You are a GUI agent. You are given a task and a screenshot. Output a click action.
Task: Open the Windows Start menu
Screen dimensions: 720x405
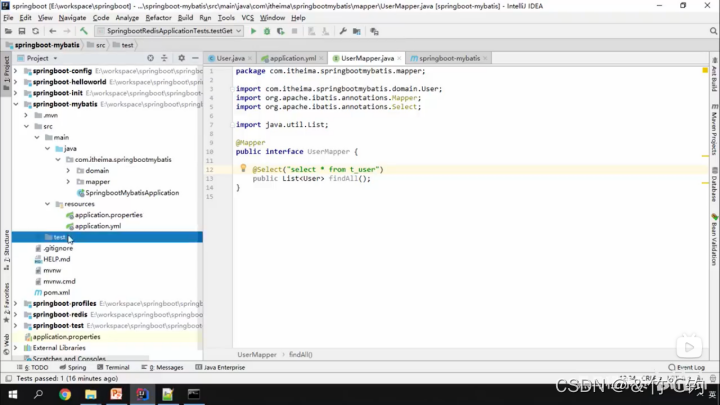tap(13, 394)
